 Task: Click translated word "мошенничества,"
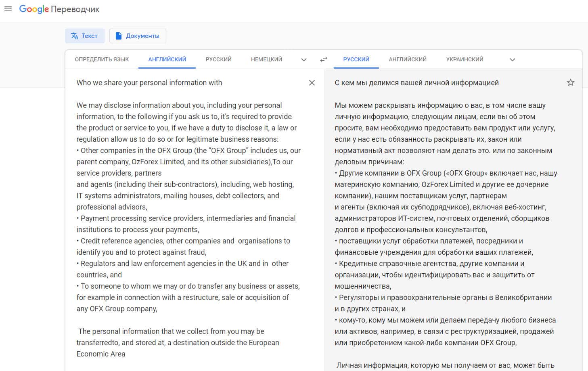point(363,286)
